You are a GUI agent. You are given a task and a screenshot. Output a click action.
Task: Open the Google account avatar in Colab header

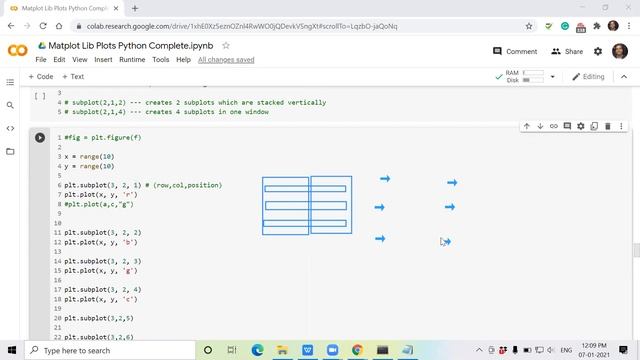[x=620, y=51]
